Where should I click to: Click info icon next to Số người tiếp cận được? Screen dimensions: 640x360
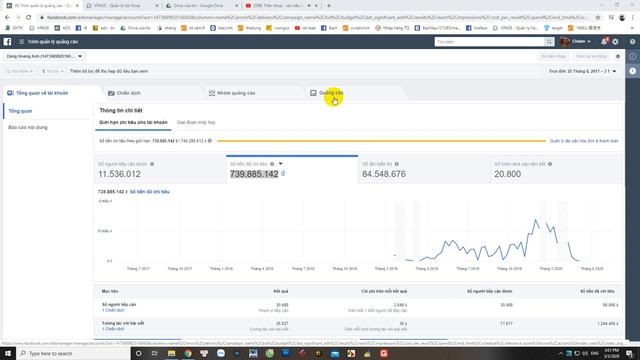pyautogui.click(x=152, y=164)
